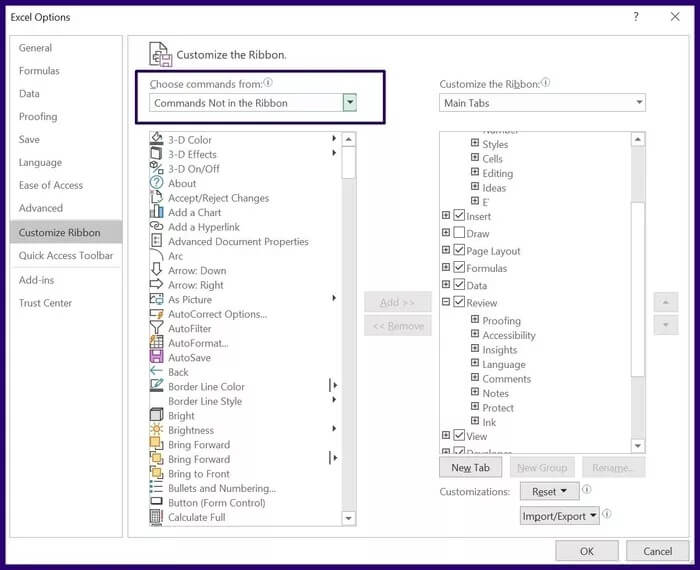700x570 pixels.
Task: Collapse the Review tab tree node
Action: (x=446, y=302)
